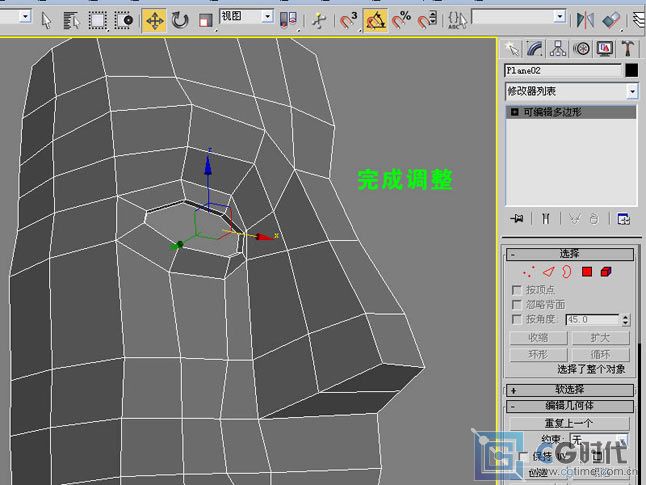Image resolution: width=646 pixels, height=485 pixels.
Task: Click the Mirror tool icon
Action: click(585, 20)
